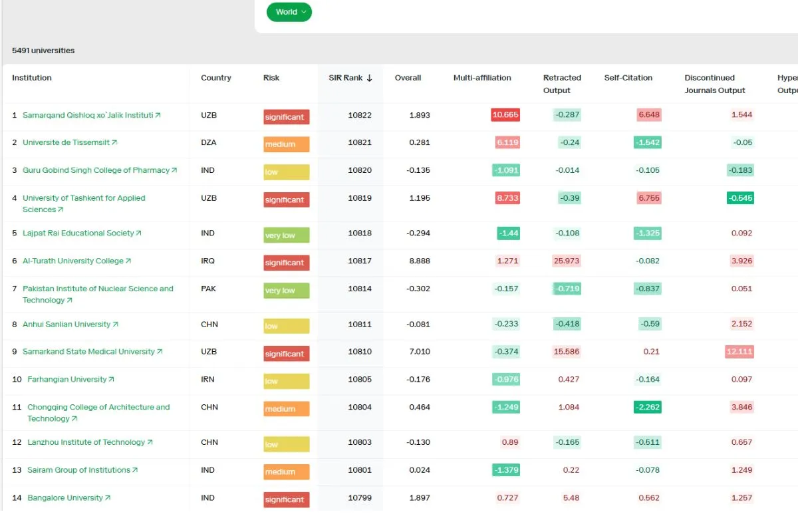The height and width of the screenshot is (532, 798).
Task: Click the medium risk badge for Tissemsilt
Action: [287, 144]
